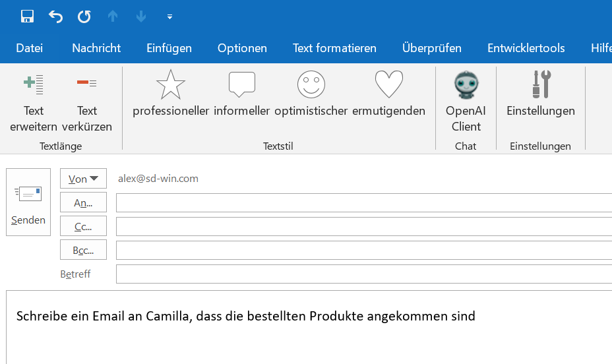
Task: Click Text verkürzen icon
Action: click(86, 82)
